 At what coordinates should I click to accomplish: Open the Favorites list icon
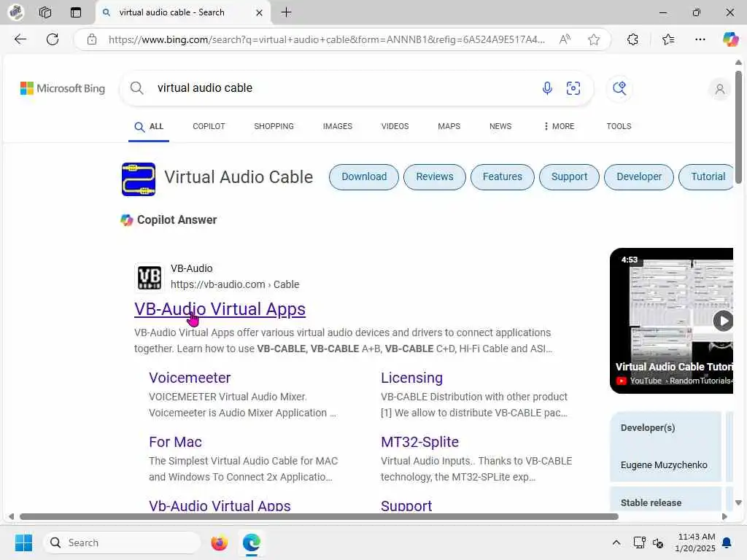668,39
